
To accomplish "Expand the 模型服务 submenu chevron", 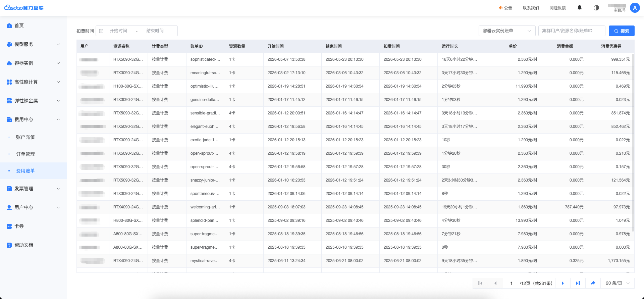I will tap(58, 44).
